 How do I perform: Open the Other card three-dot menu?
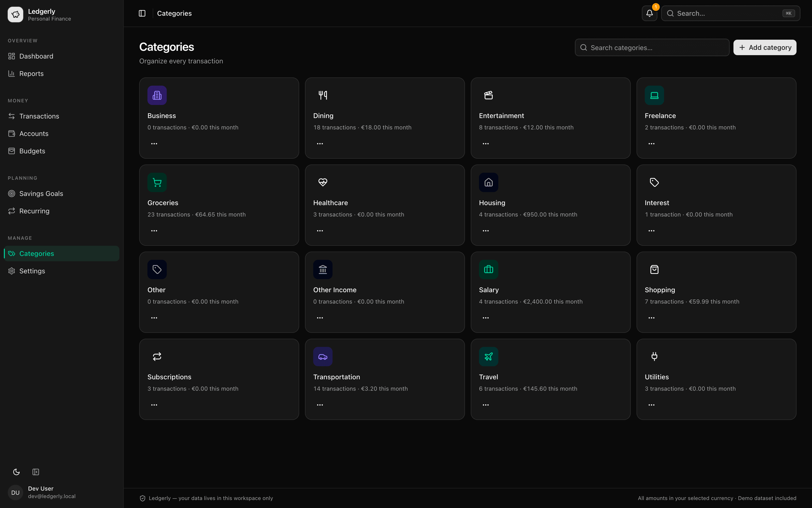154,318
